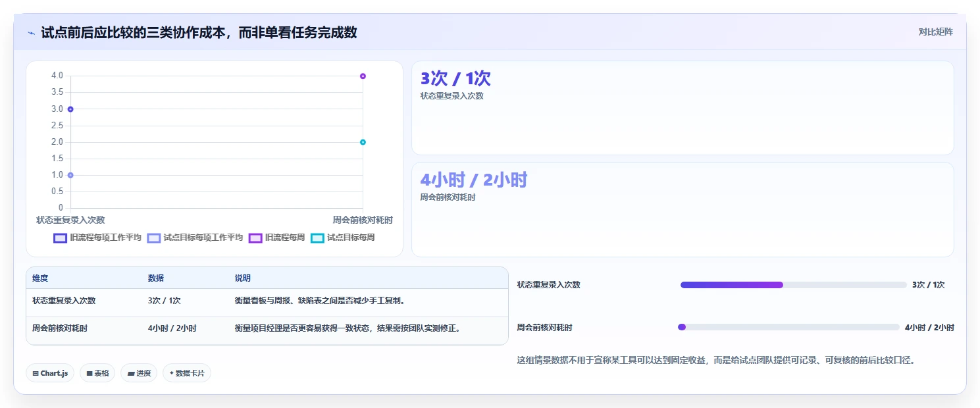Click table cell starting 衡量项目经理是否更容易
The height and width of the screenshot is (408, 980).
[x=348, y=328]
